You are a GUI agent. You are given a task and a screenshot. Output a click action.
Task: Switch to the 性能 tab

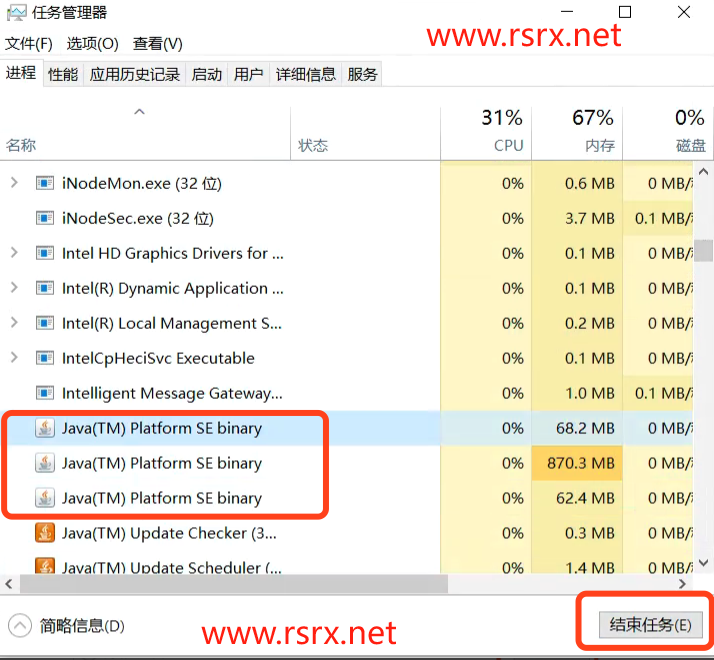63,74
